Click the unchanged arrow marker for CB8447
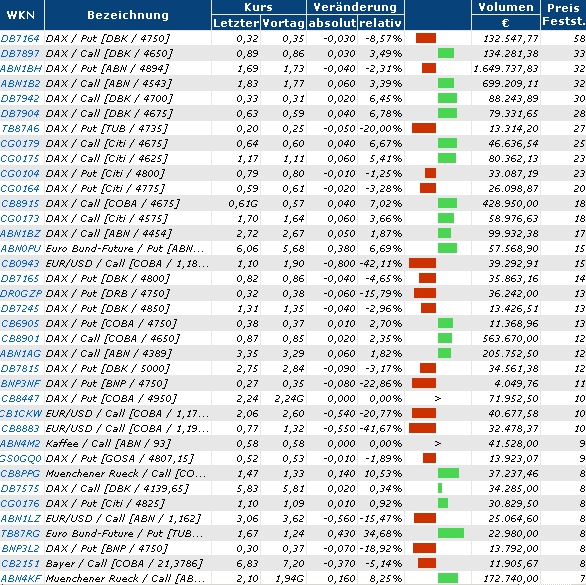 [x=438, y=399]
